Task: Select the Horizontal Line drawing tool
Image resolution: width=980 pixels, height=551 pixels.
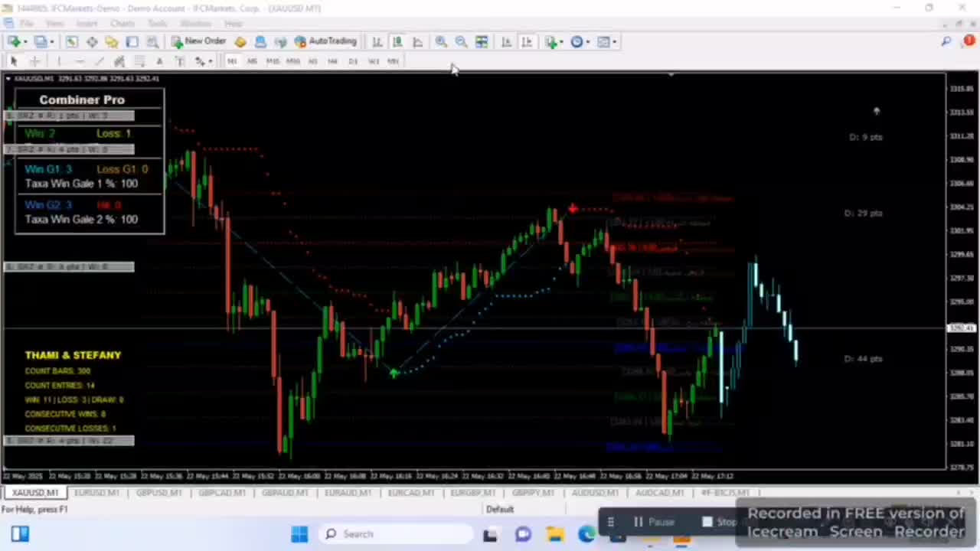Action: (79, 61)
